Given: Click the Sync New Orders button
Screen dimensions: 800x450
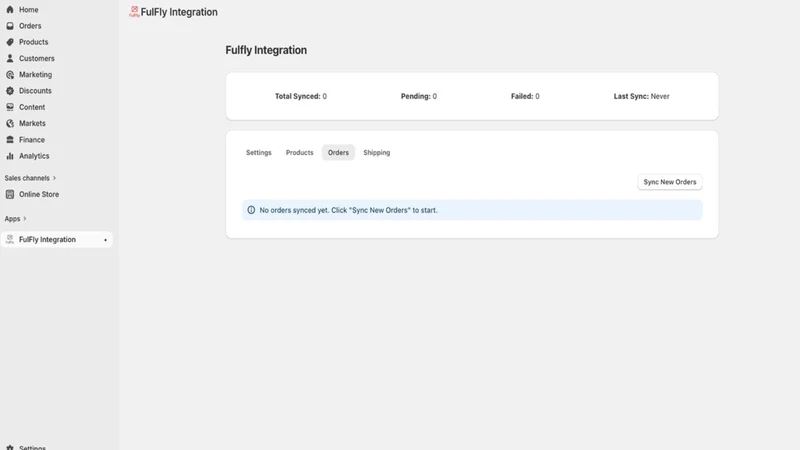Looking at the screenshot, I should (x=670, y=182).
